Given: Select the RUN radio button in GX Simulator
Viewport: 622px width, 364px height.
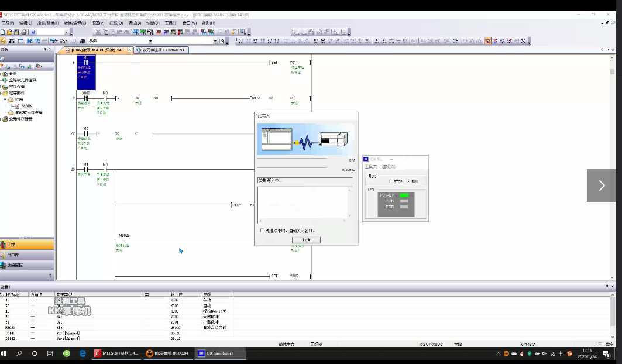Looking at the screenshot, I should (x=408, y=181).
